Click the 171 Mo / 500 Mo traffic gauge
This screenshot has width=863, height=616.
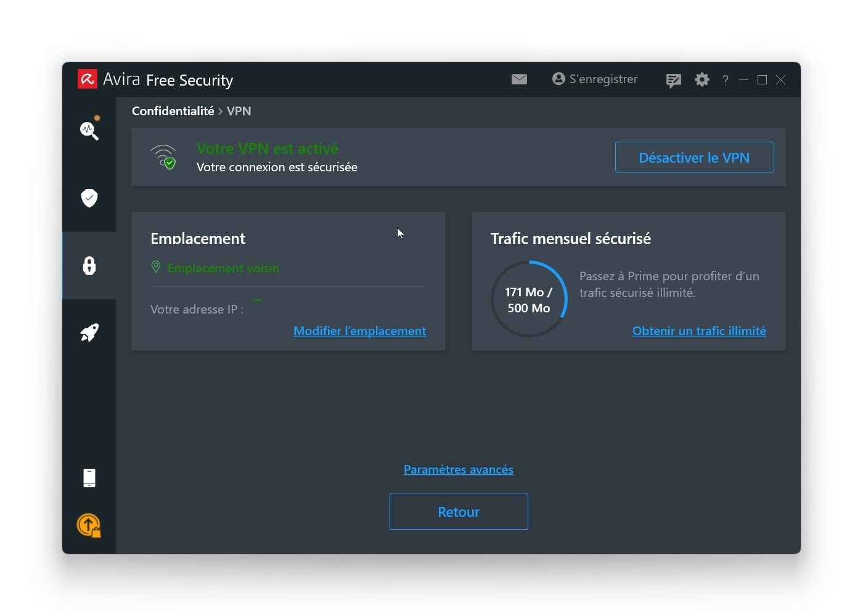(x=529, y=299)
